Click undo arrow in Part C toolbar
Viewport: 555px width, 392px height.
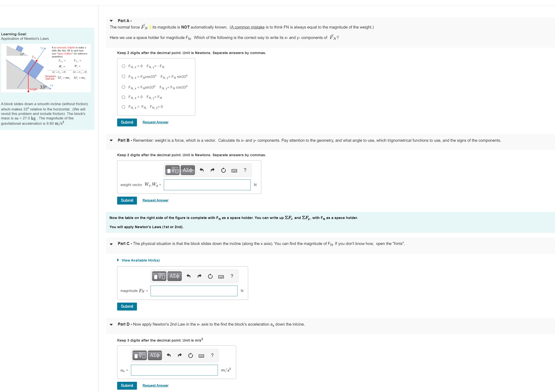click(x=188, y=276)
